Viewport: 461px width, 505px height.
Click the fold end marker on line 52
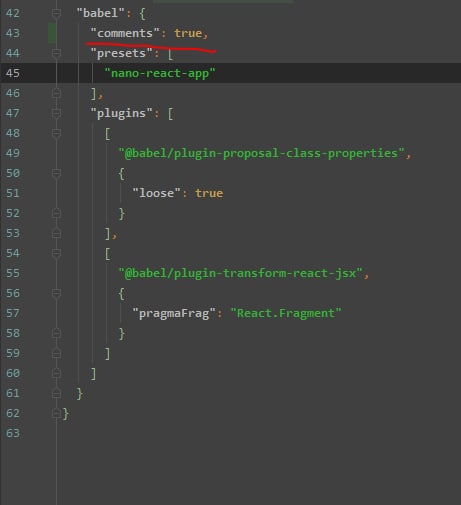[x=56, y=213]
